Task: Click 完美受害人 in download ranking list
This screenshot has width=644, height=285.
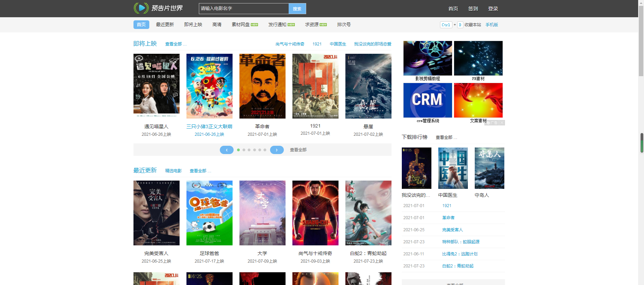Action: click(452, 230)
